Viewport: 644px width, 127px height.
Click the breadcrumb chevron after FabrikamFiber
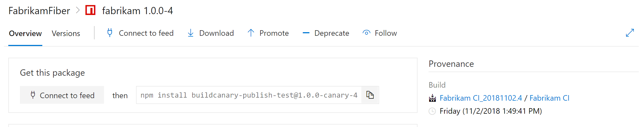78,11
